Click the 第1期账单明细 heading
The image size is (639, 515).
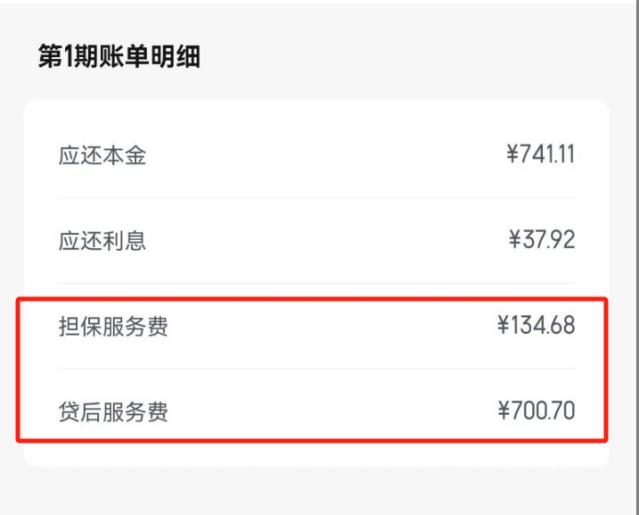pyautogui.click(x=119, y=57)
